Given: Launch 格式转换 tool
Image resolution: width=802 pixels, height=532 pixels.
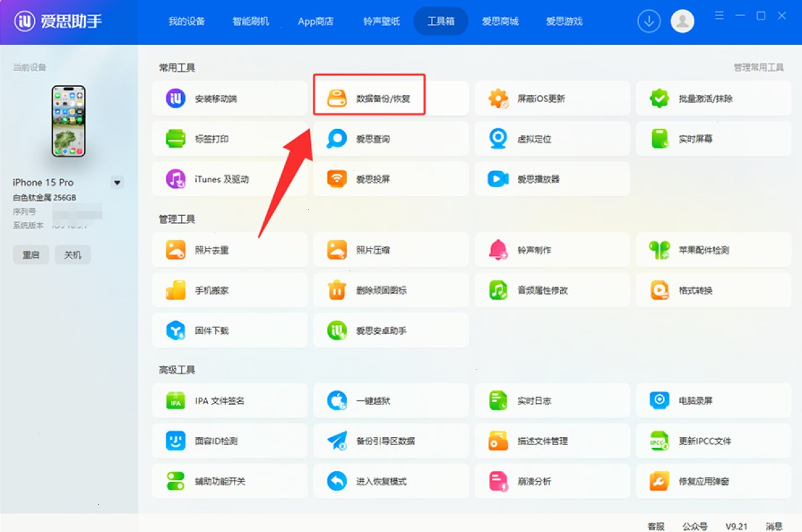Looking at the screenshot, I should (713, 290).
